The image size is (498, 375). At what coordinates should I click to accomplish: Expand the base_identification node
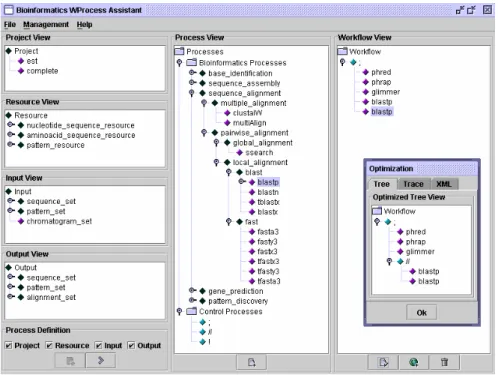[x=192, y=73]
